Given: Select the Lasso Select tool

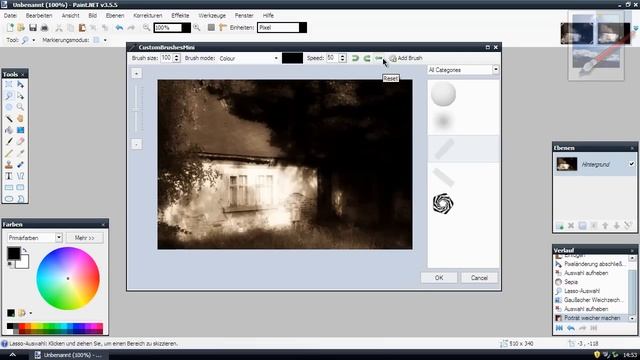Looking at the screenshot, I should (x=9, y=96).
